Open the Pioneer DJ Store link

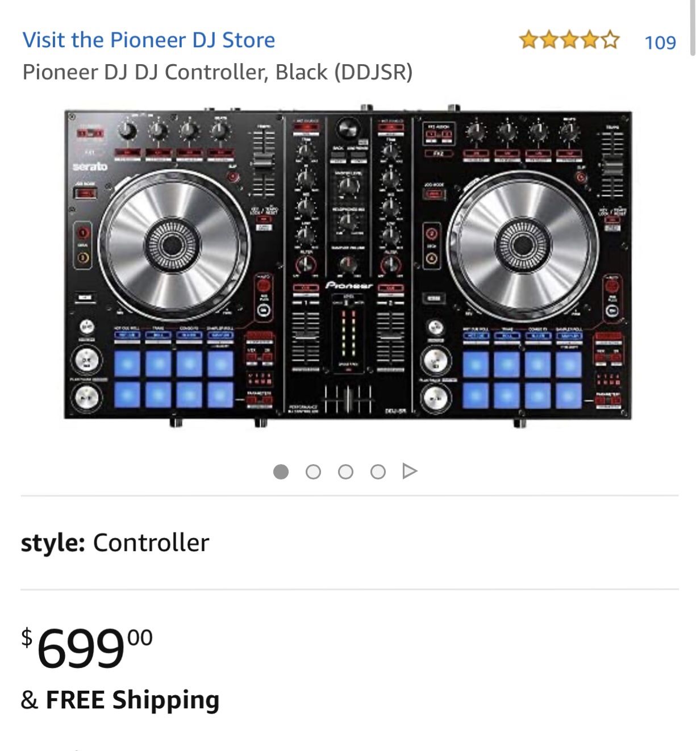click(148, 40)
